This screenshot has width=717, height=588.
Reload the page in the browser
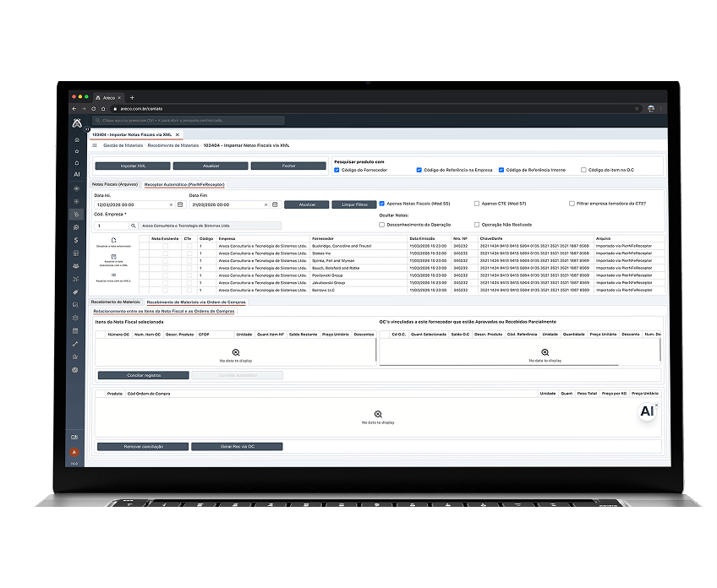(x=93, y=109)
